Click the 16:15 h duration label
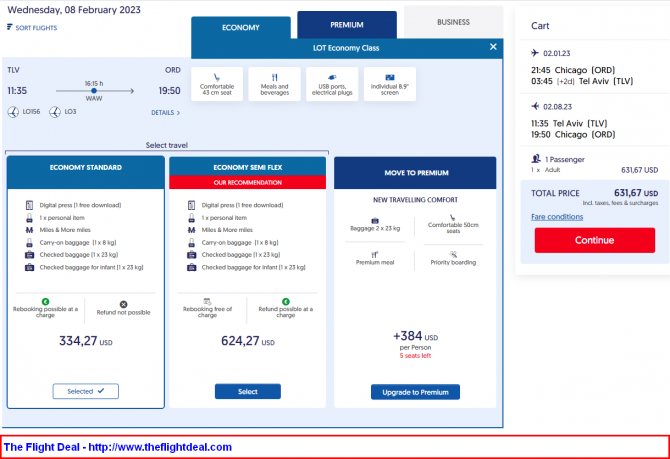Screen dimensions: 670x459 (x=94, y=83)
